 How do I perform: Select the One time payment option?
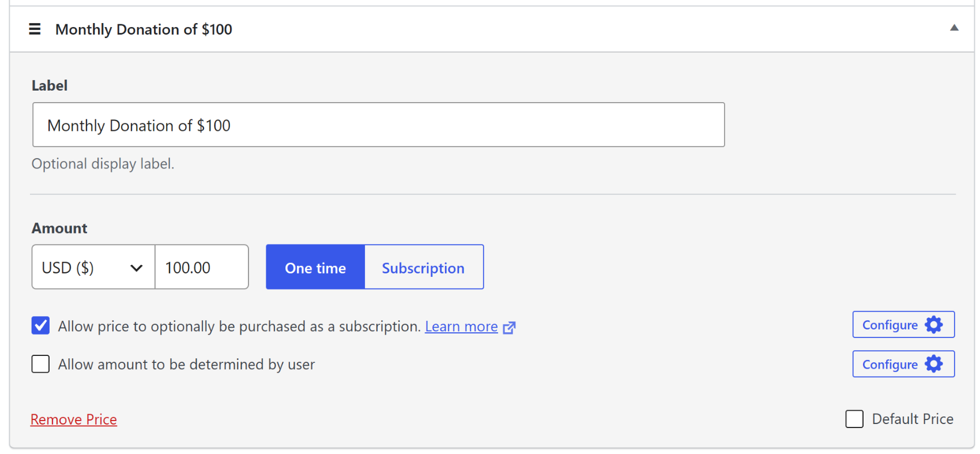pyautogui.click(x=315, y=267)
